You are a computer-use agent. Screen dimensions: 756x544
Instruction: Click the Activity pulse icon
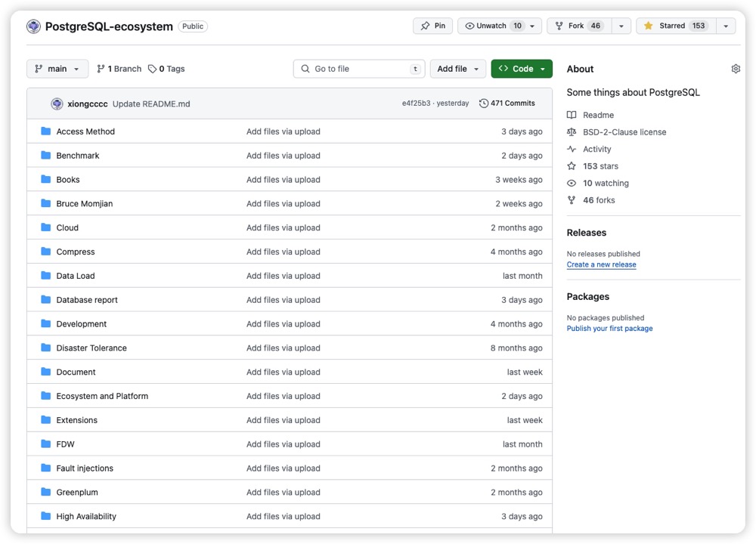click(572, 149)
